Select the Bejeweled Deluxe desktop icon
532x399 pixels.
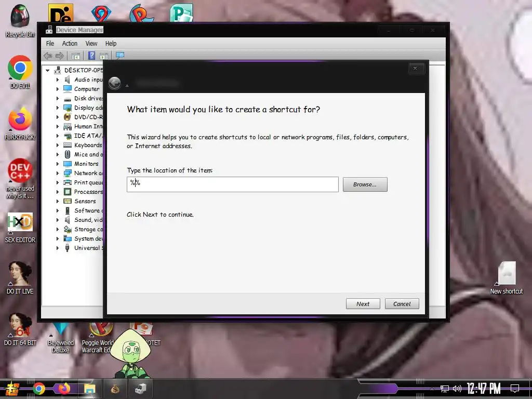[61, 338]
